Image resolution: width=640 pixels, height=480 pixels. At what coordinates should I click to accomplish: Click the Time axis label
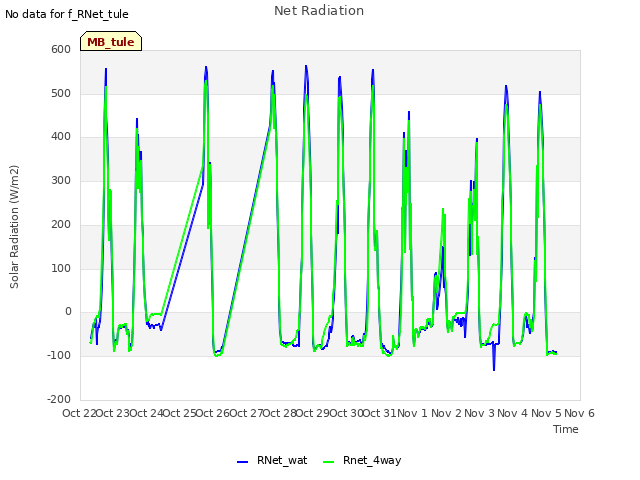[565, 429]
